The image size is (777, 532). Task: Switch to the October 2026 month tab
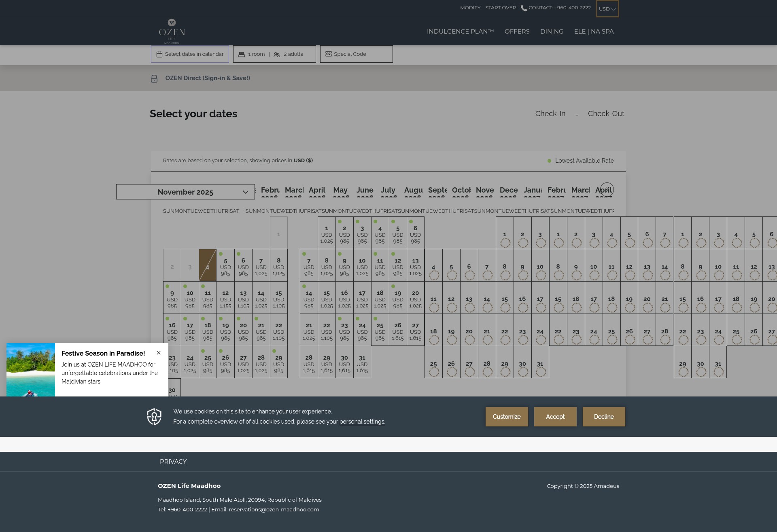pos(461,191)
